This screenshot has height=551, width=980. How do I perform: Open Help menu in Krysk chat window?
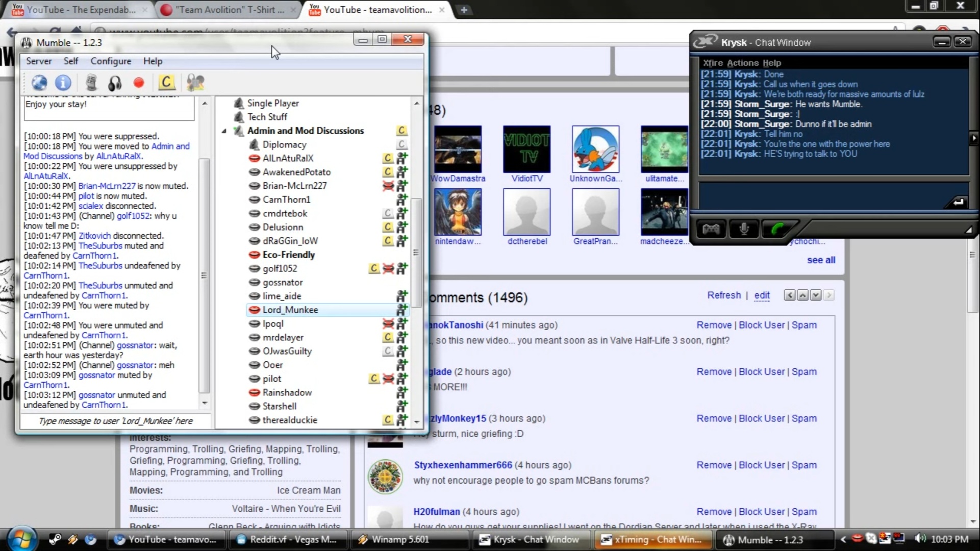[x=772, y=63]
